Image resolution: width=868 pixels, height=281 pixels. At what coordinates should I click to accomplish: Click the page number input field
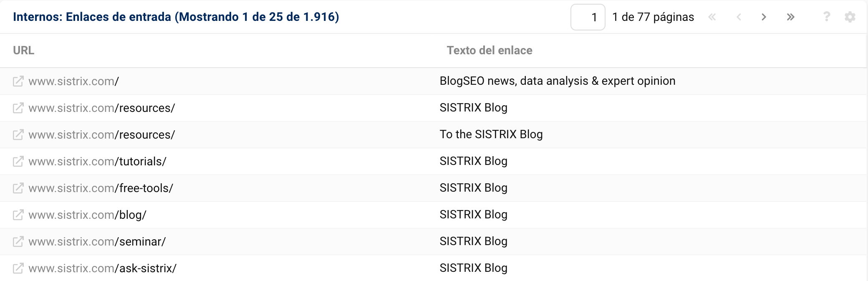pyautogui.click(x=588, y=17)
